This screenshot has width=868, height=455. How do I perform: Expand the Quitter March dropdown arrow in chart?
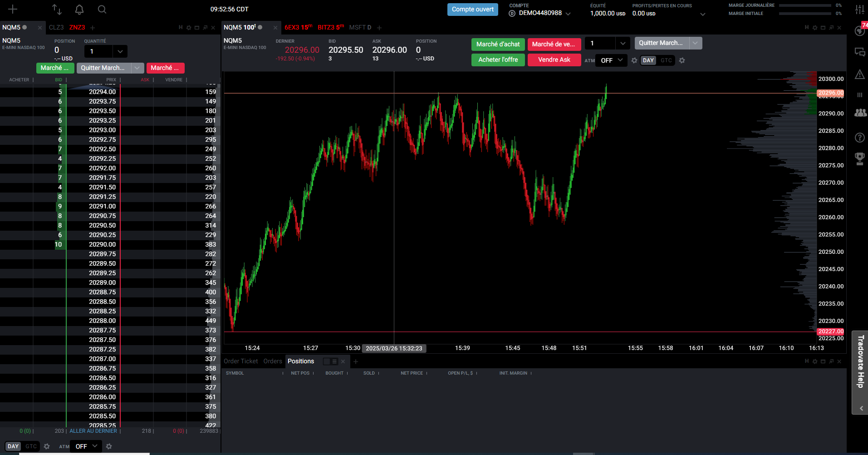coord(695,43)
